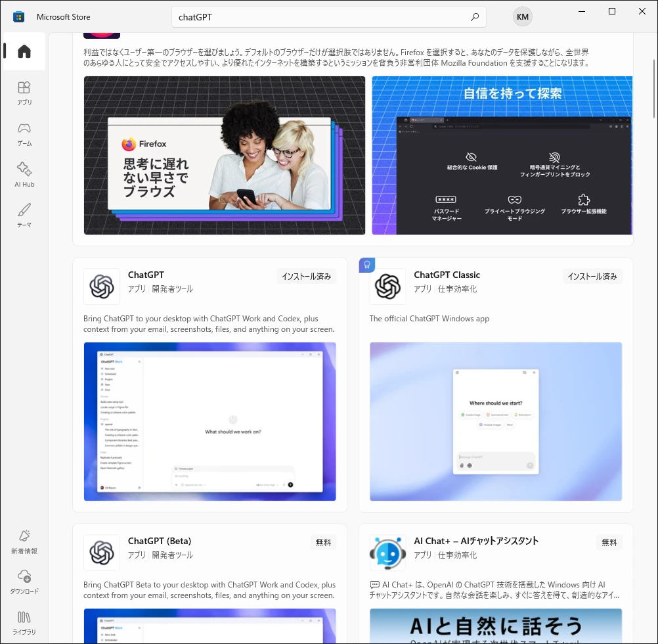The image size is (658, 644).
Task: Click the Microsoft Store window title text
Action: click(x=63, y=17)
